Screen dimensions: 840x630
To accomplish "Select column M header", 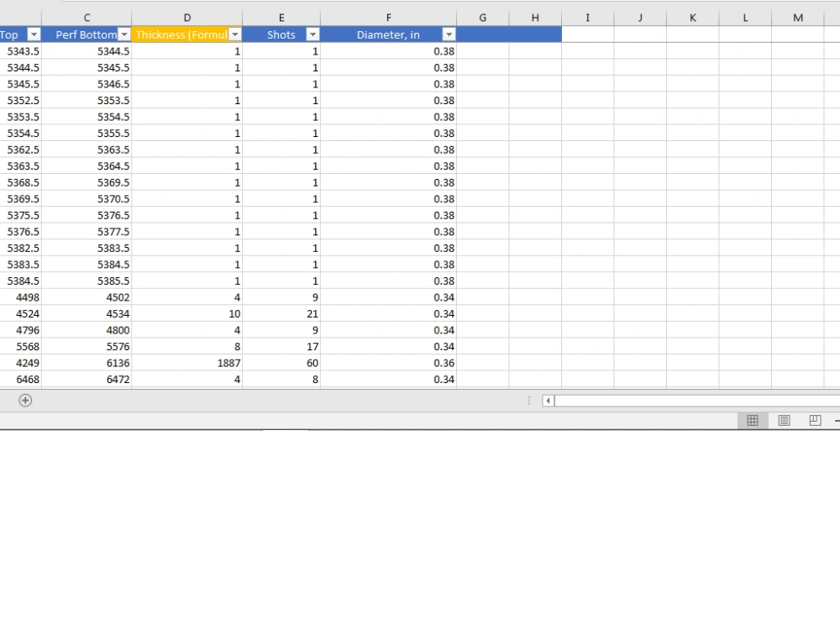I will pyautogui.click(x=798, y=18).
